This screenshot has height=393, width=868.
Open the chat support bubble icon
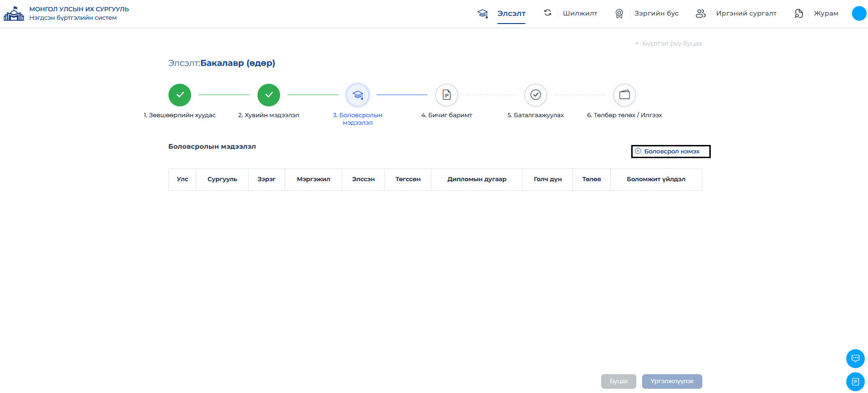point(855,359)
